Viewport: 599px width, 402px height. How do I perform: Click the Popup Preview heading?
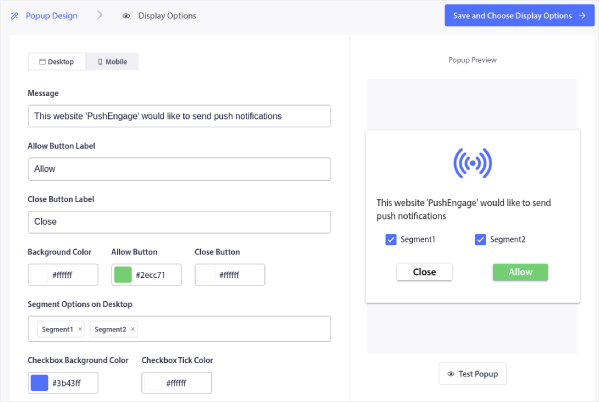coord(473,60)
